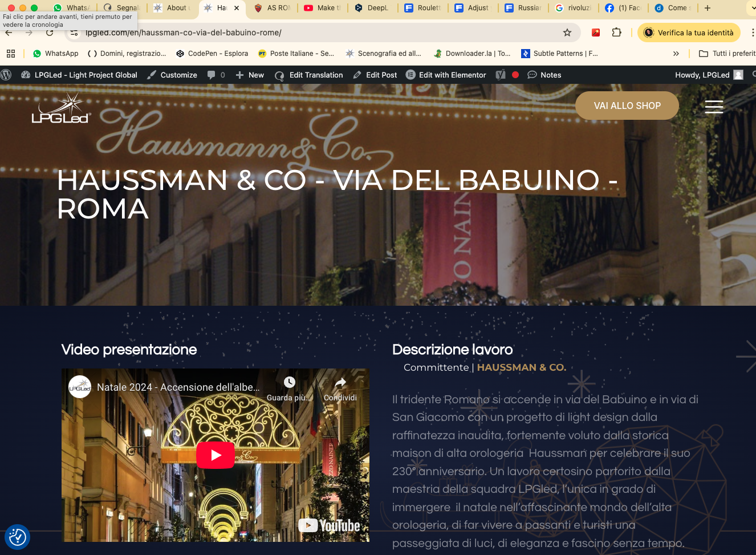Viewport: 756px width, 555px height.
Task: Expand hidden bookmarks chevron
Action: 676,54
